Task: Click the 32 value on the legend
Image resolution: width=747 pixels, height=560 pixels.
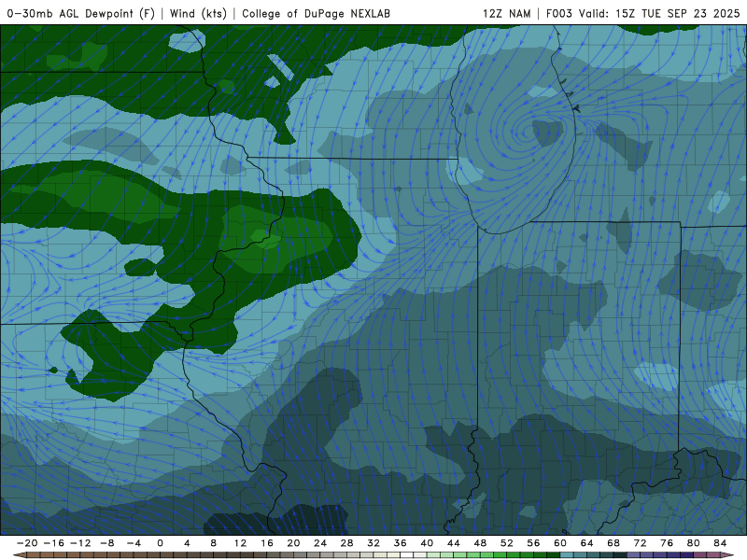Action: (373, 543)
